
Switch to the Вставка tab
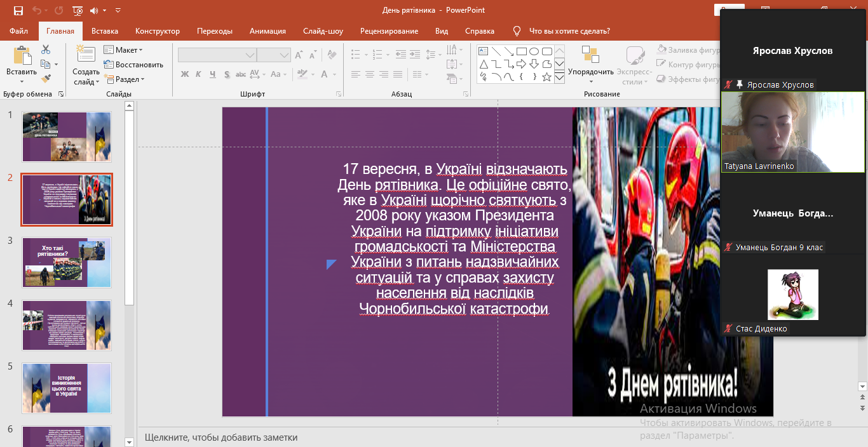tap(105, 31)
